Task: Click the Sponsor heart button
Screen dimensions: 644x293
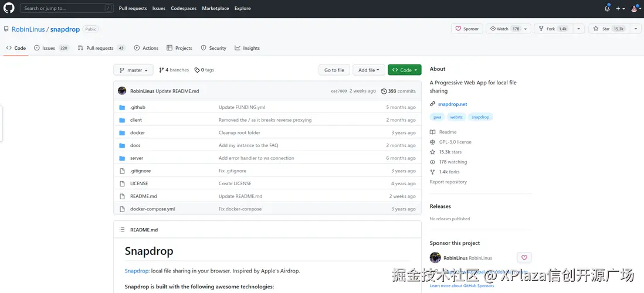Action: [467, 29]
